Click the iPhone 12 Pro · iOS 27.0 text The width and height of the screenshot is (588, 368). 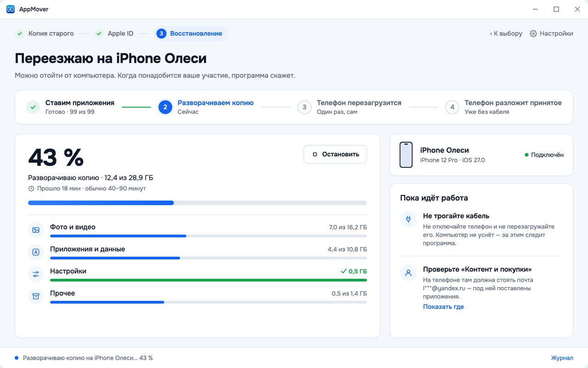point(452,160)
